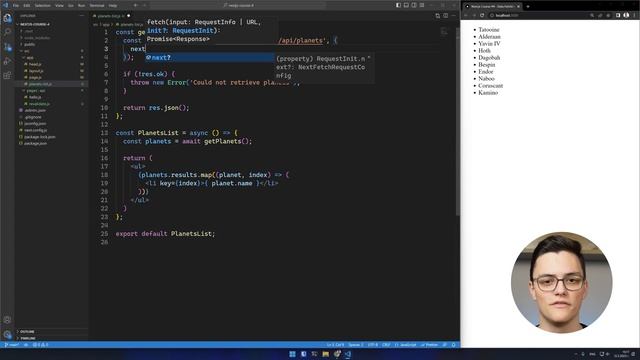This screenshot has height=360, width=640.
Task: Open the Selection menu
Action: [42, 6]
